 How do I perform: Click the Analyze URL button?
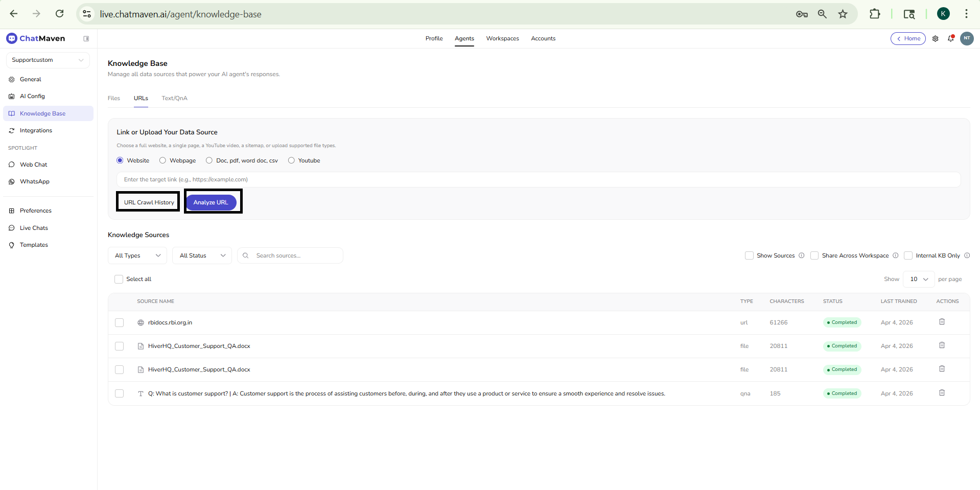pyautogui.click(x=211, y=202)
